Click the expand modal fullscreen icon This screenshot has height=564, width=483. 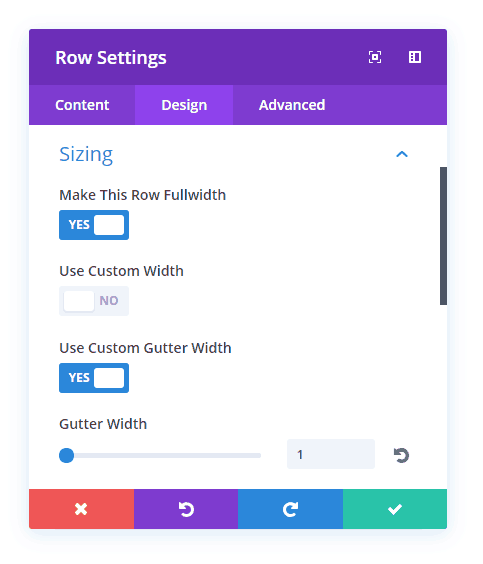[x=375, y=57]
